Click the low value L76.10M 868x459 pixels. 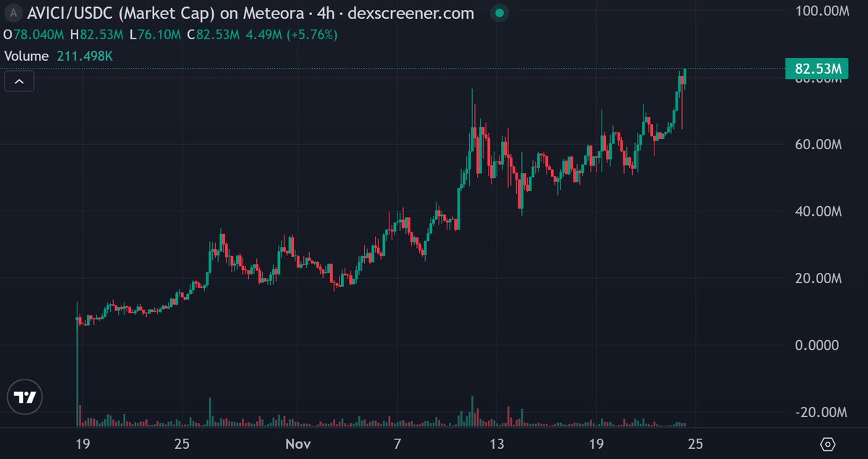(x=155, y=35)
